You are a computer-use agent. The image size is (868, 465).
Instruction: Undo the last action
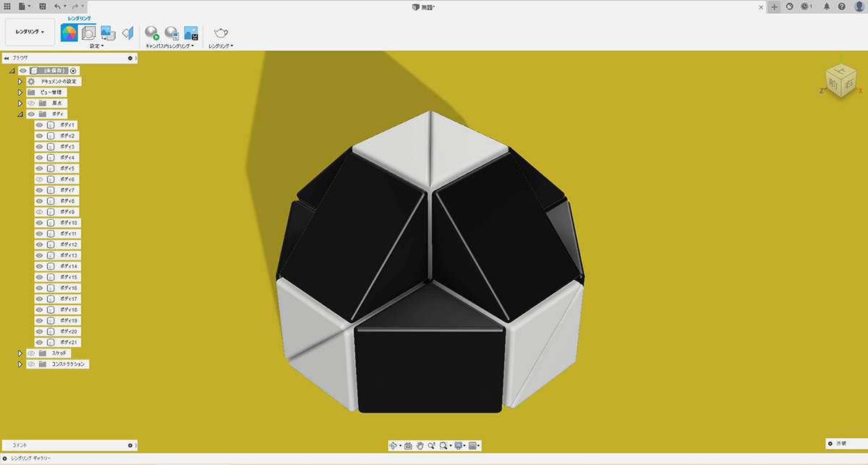click(x=58, y=6)
